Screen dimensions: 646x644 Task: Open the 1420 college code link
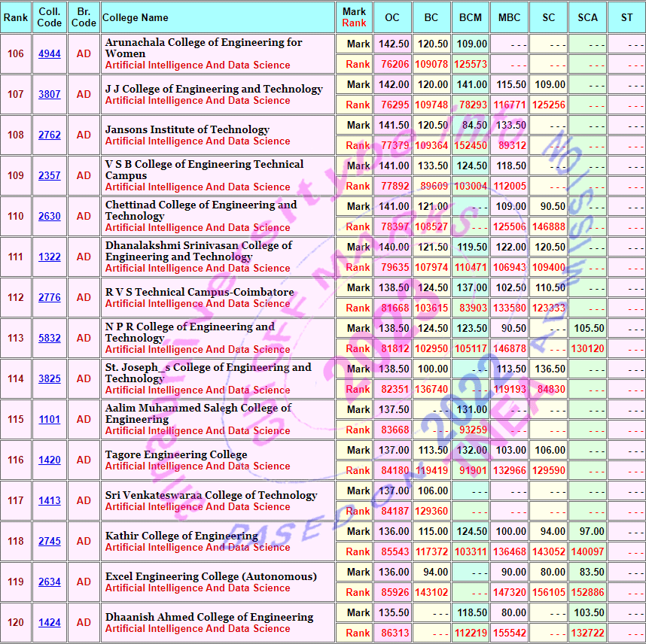tap(50, 460)
